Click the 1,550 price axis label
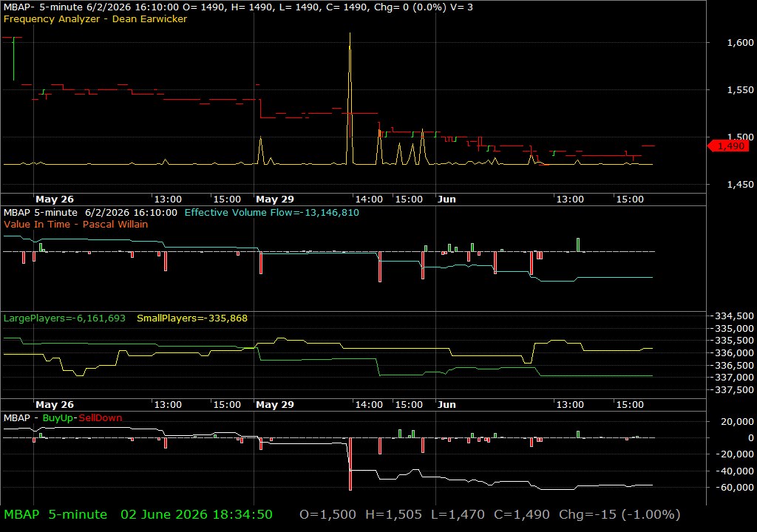Image resolution: width=757 pixels, height=532 pixels. coord(740,90)
